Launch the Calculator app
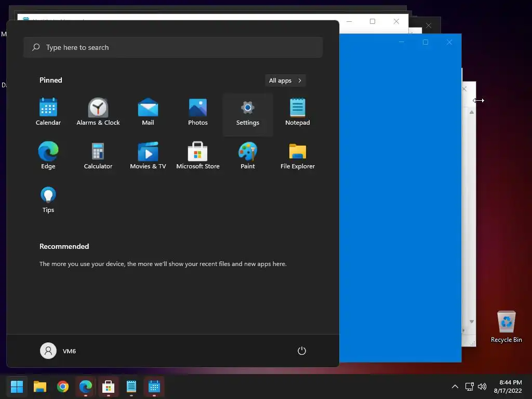The height and width of the screenshot is (399, 532). point(98,155)
